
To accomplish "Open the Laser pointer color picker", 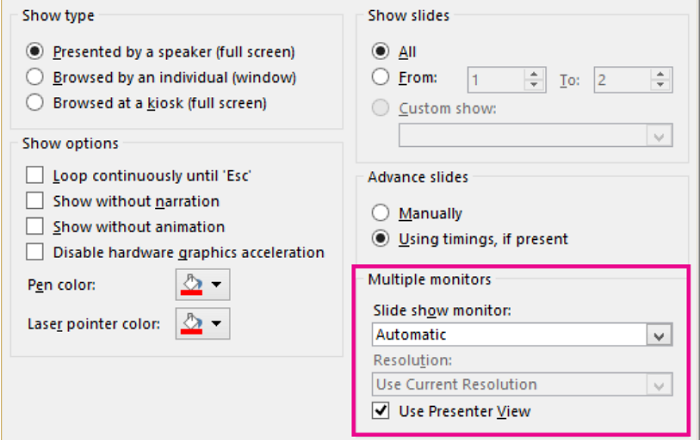I will (x=203, y=322).
